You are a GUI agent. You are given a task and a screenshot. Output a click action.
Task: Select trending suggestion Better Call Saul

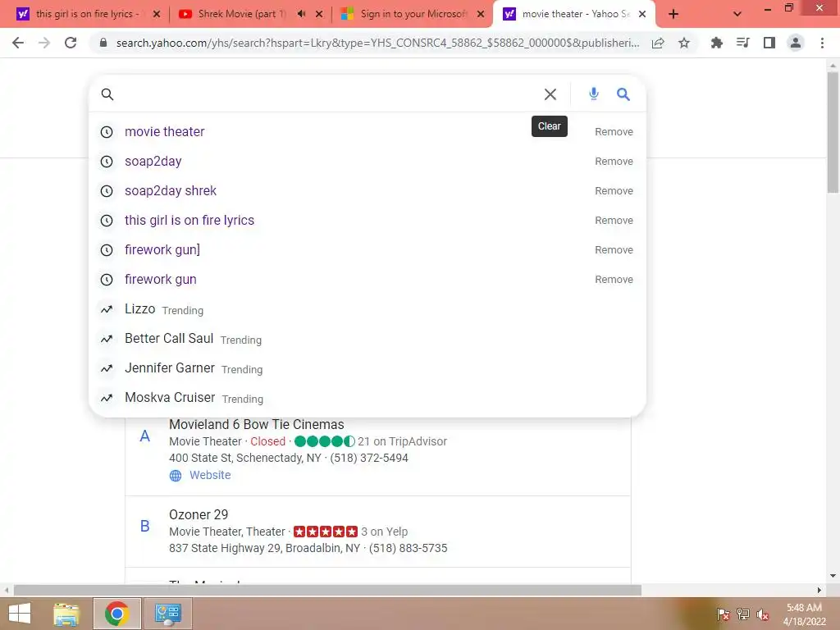tap(169, 339)
